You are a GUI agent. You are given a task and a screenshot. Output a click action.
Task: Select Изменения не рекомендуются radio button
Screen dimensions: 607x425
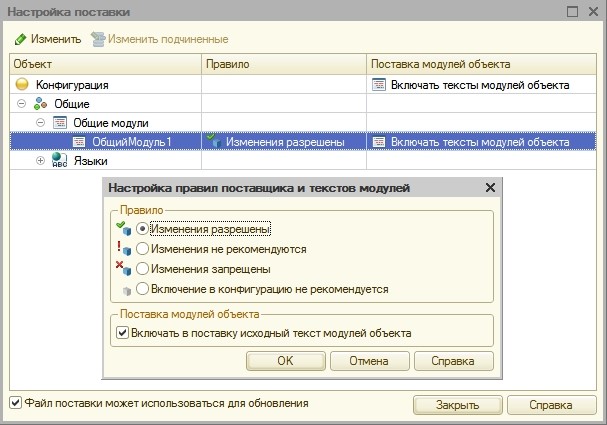[x=142, y=248]
